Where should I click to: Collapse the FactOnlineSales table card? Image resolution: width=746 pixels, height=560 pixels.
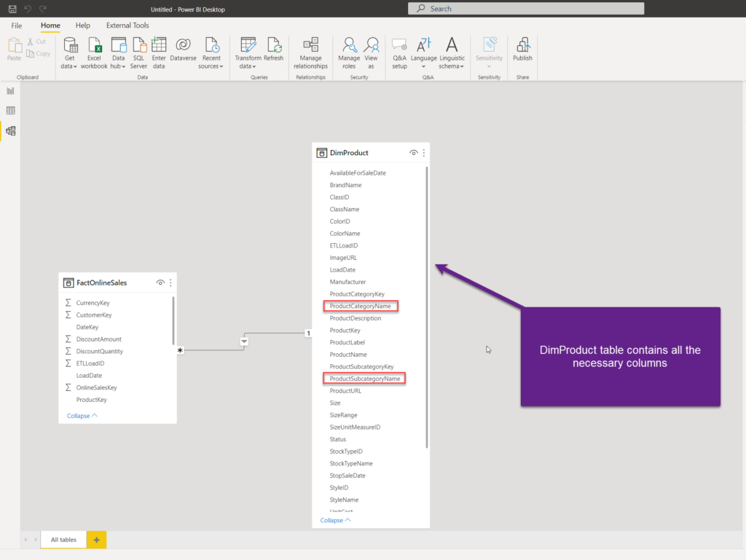pyautogui.click(x=82, y=416)
